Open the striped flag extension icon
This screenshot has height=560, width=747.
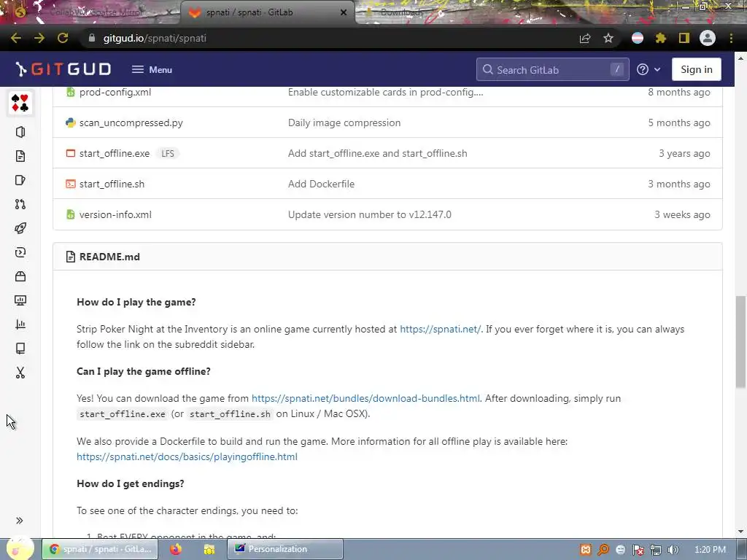[638, 38]
